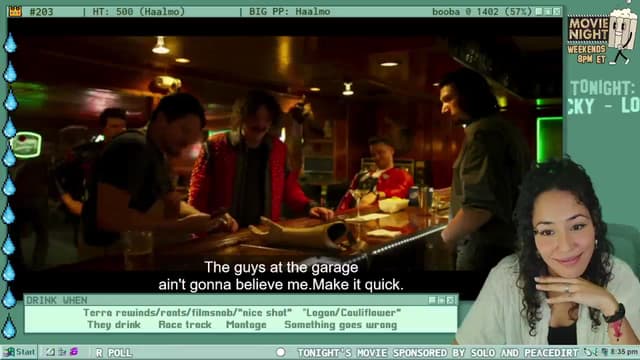Minimize the DRINK WHEN window
The width and height of the screenshot is (640, 360).
(x=432, y=300)
